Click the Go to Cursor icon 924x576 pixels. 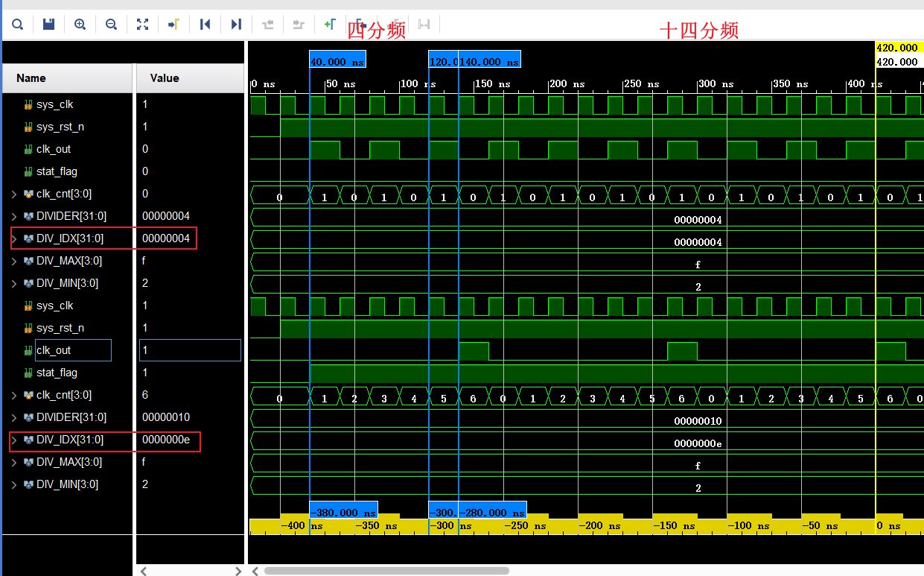click(x=173, y=25)
